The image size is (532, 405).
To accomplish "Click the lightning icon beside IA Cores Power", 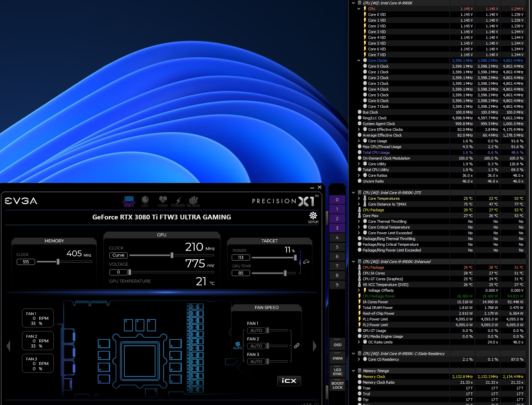I will click(360, 302).
